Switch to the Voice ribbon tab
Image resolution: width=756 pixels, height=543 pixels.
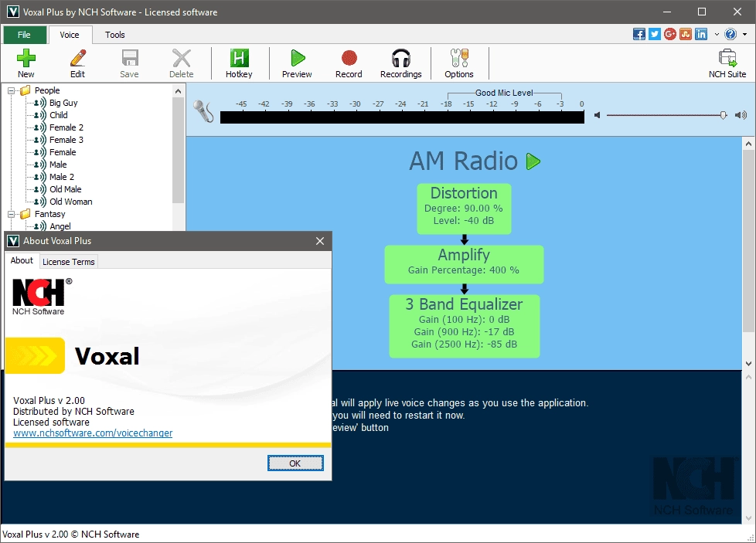[x=70, y=35]
